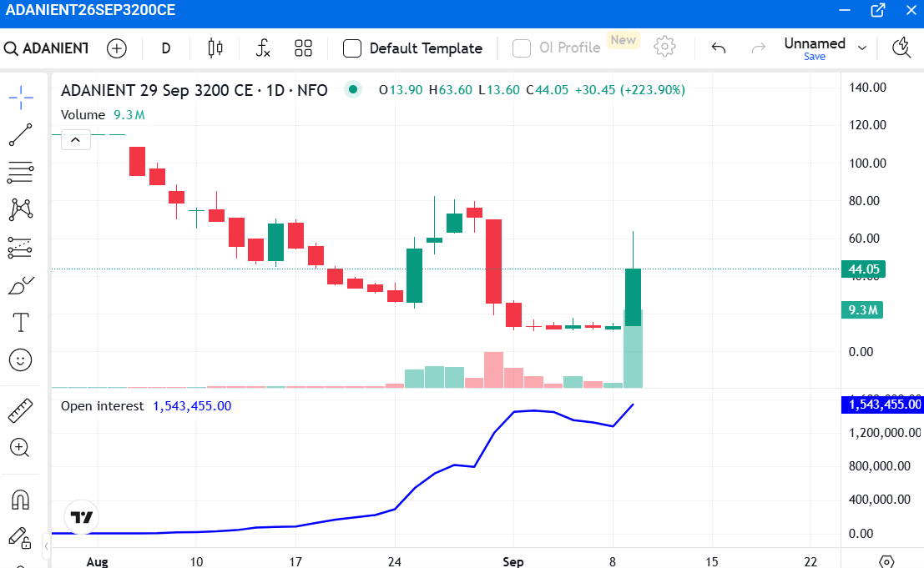Open the indicator templates grid

click(304, 48)
